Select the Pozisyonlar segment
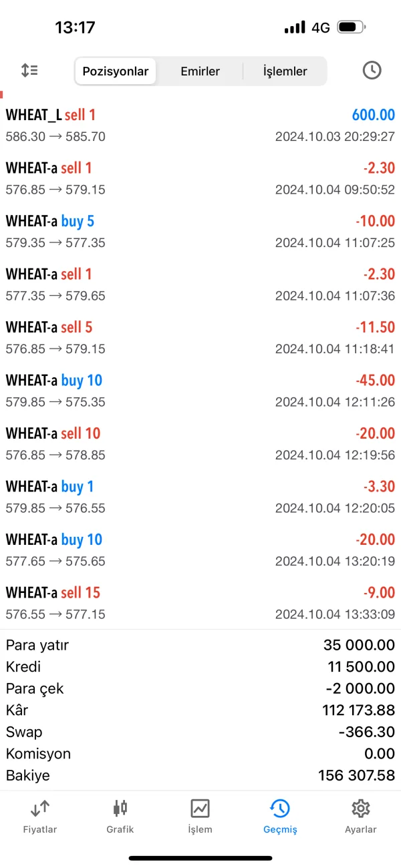This screenshot has height=868, width=401. tap(116, 71)
